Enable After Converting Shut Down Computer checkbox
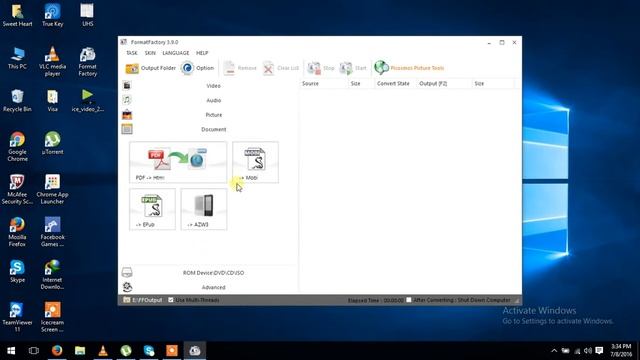 [x=409, y=300]
